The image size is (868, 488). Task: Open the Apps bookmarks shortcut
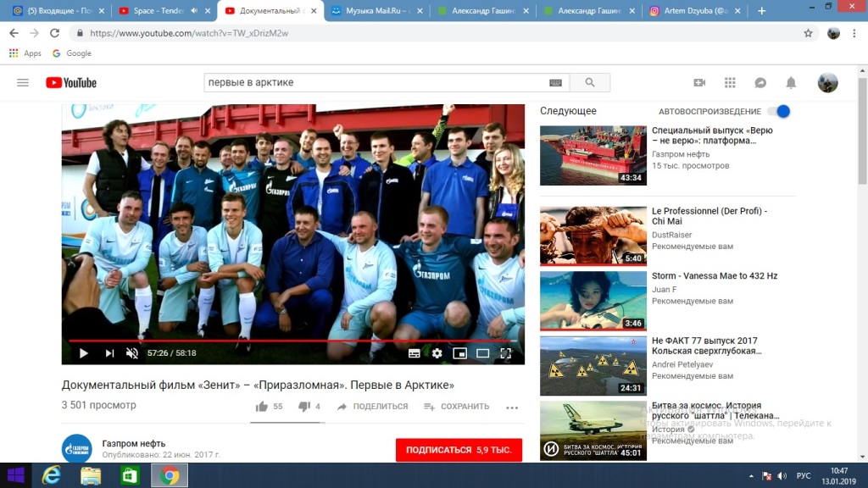(x=25, y=53)
